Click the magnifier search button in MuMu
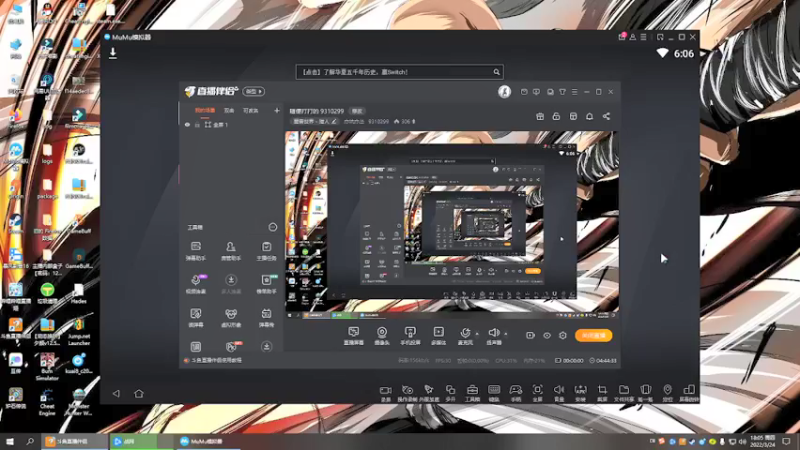Viewport: 800px width, 450px height. (x=496, y=72)
